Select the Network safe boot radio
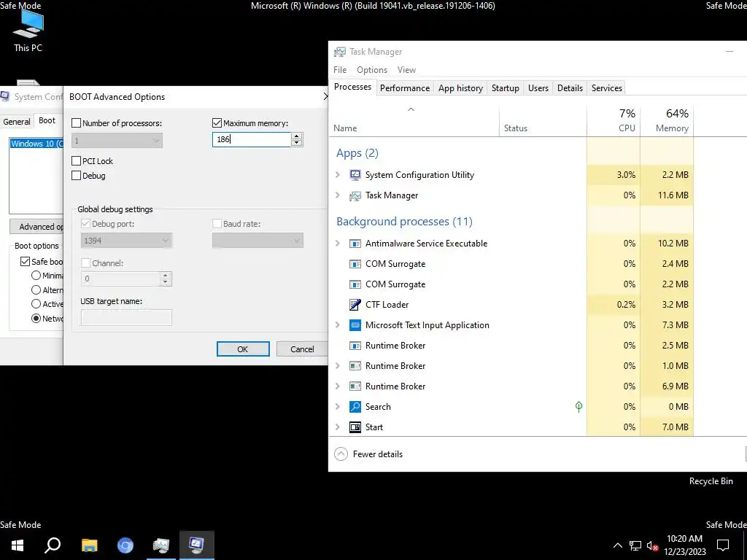Image resolution: width=747 pixels, height=560 pixels. pyautogui.click(x=36, y=318)
